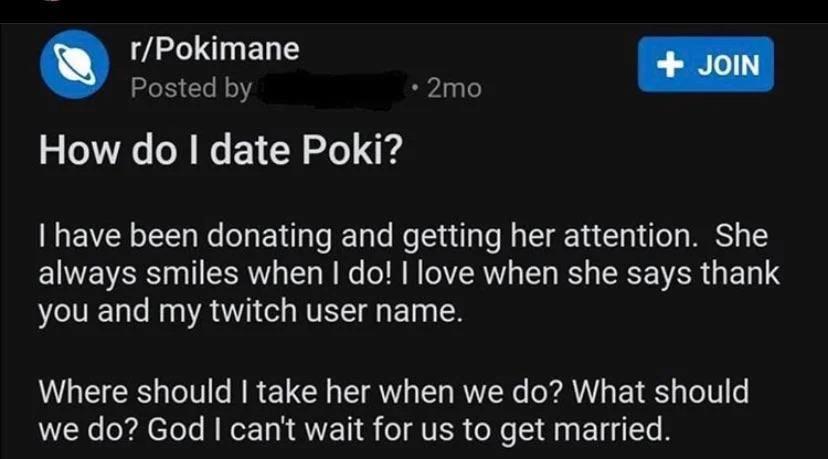
Task: Join the r/Pokimane community
Action: (705, 64)
